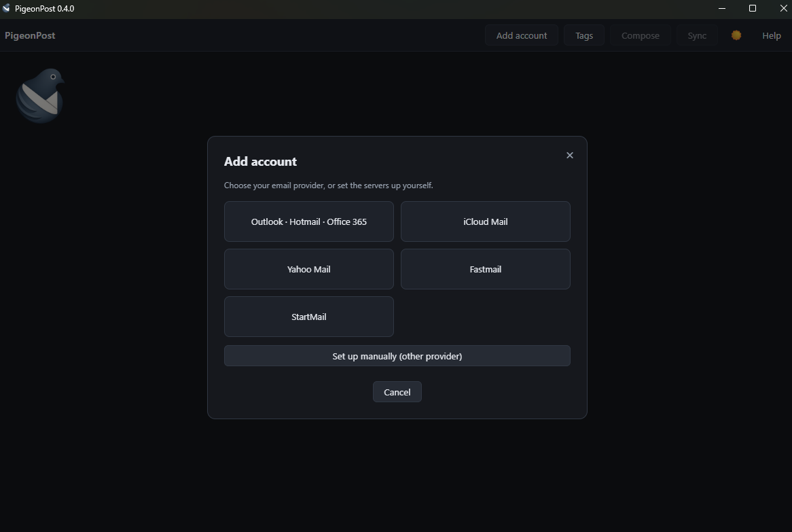Select iCloud Mail provider
Viewport: 792px width, 532px height.
click(x=486, y=221)
